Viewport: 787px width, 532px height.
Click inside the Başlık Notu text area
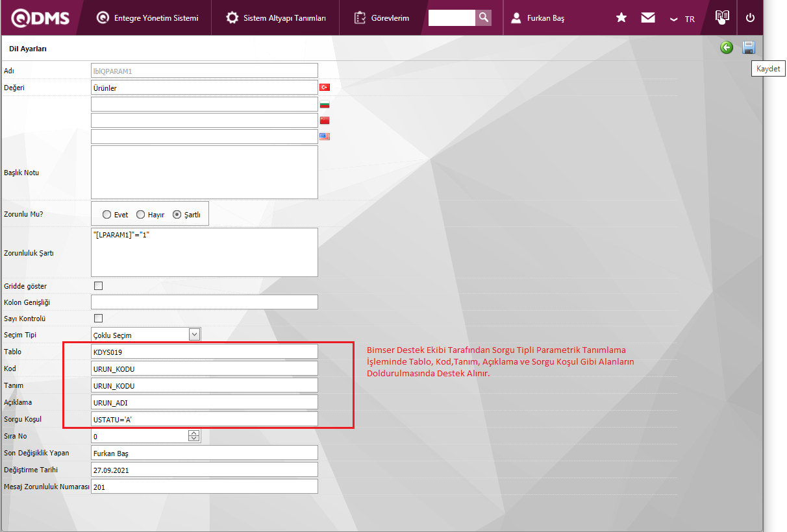click(x=205, y=172)
